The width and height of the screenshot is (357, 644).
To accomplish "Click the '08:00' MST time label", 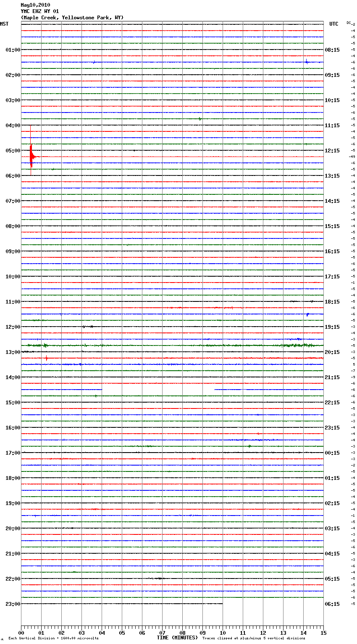I will pos(13,226).
